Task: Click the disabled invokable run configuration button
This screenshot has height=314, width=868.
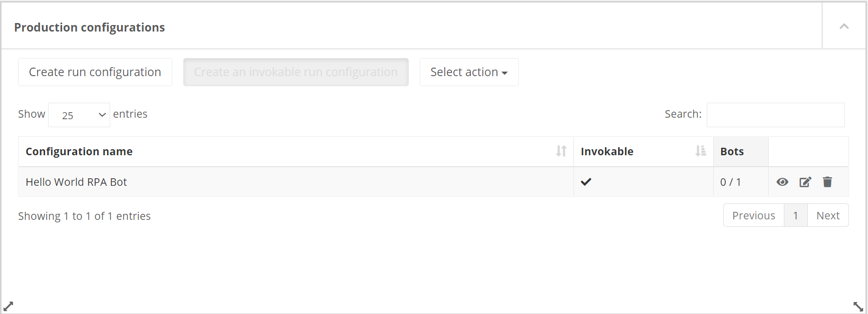Action: tap(296, 72)
